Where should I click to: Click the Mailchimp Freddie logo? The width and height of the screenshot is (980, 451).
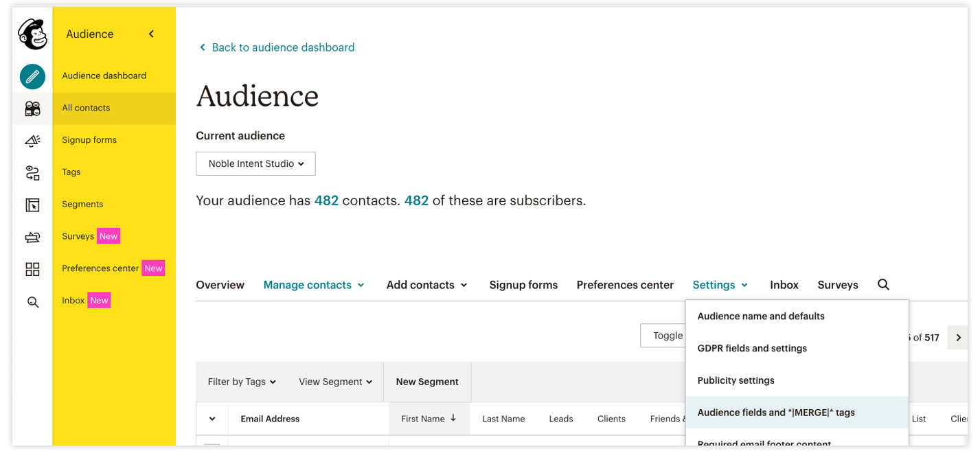coord(32,34)
